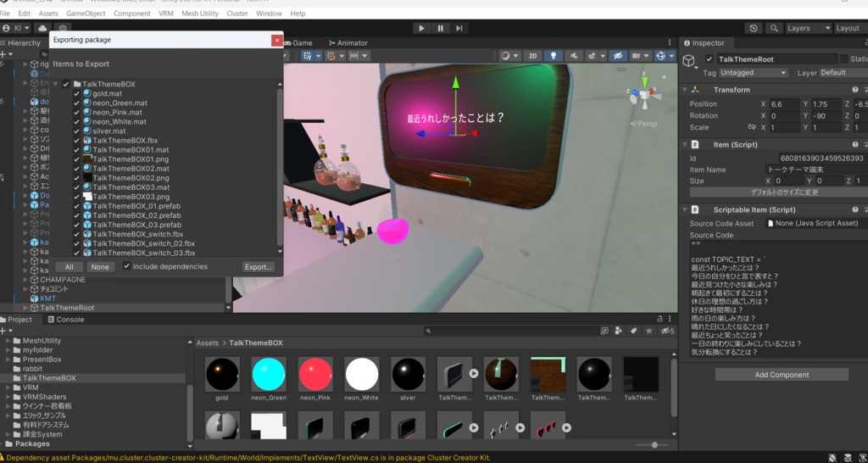
Task: Switch to the Console tab
Action: coord(66,319)
